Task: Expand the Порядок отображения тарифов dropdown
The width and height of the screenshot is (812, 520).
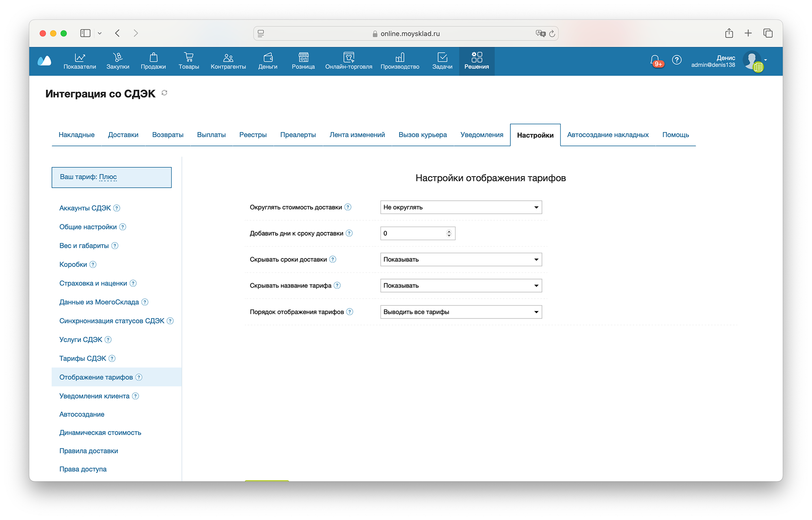Action: point(461,312)
